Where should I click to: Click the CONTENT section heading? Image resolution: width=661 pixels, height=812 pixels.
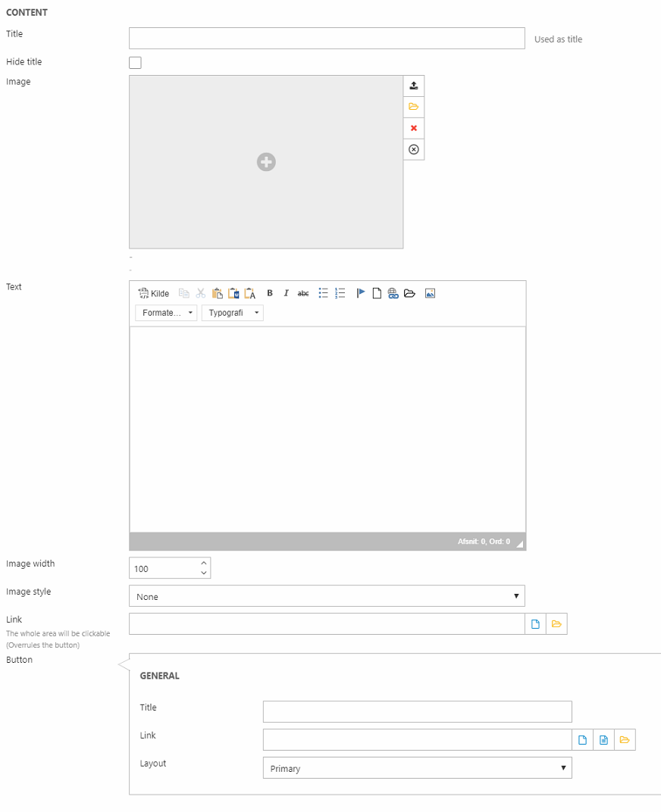point(27,12)
